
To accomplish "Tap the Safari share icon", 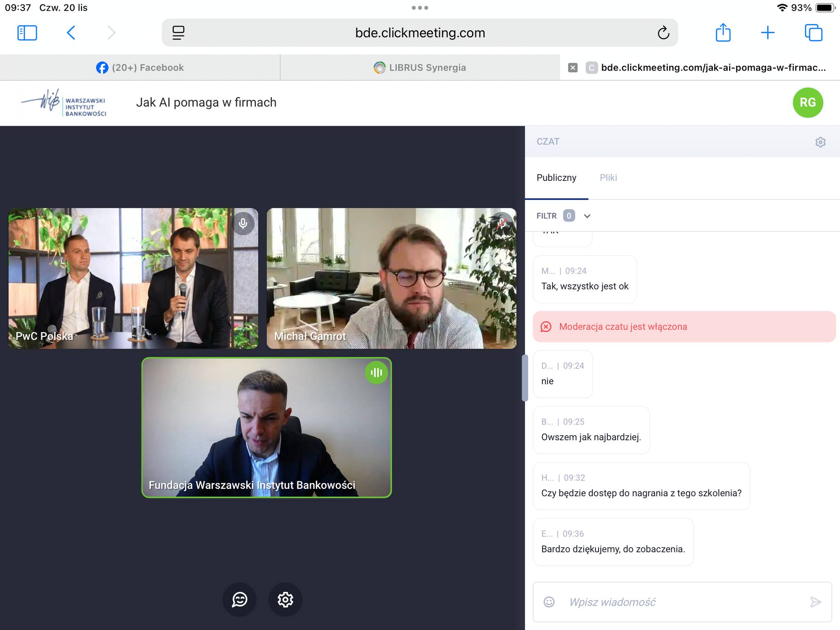I will 723,33.
